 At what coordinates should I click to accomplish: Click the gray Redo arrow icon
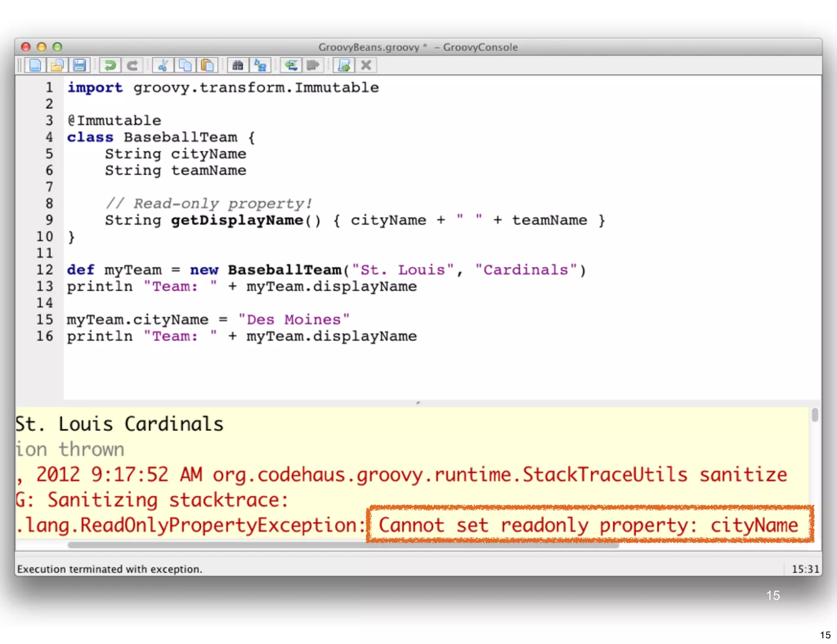pos(132,65)
